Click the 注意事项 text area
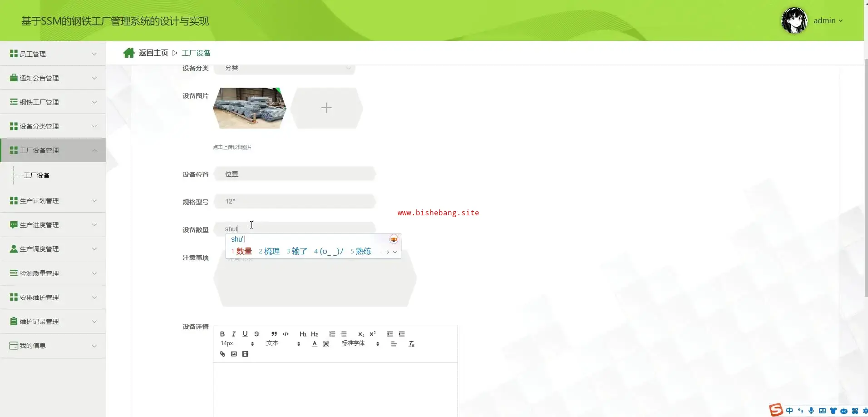 point(315,278)
